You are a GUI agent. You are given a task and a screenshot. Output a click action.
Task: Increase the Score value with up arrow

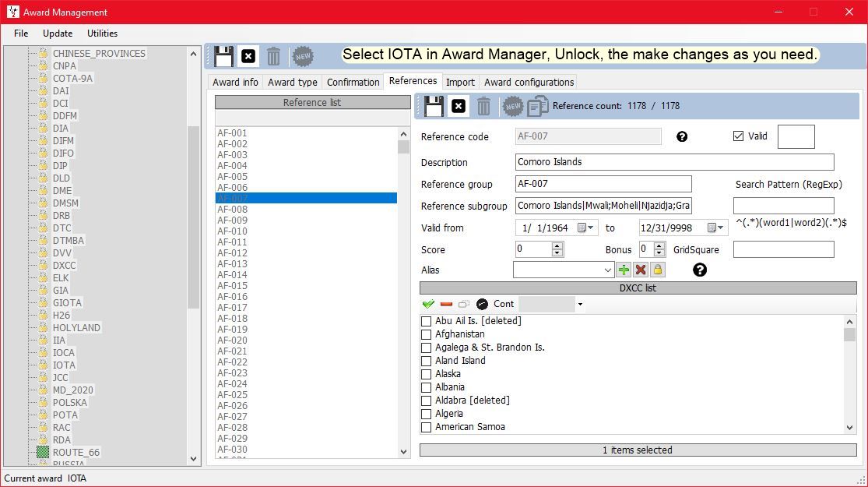click(557, 246)
